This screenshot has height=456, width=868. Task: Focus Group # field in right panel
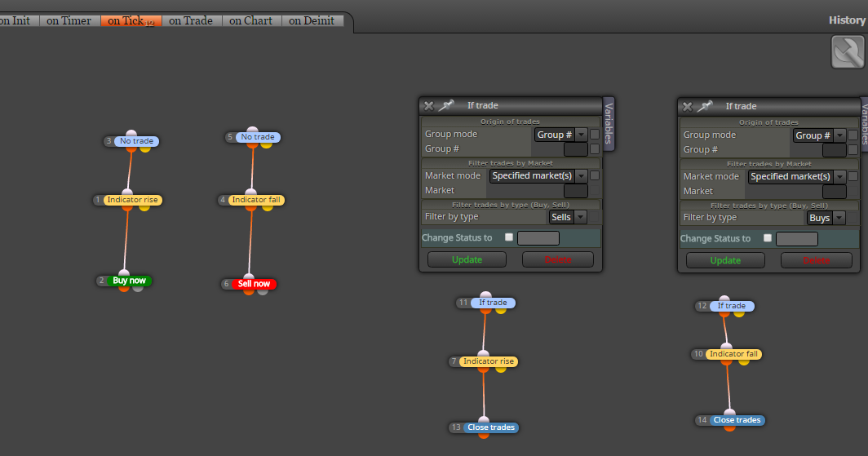(x=835, y=150)
